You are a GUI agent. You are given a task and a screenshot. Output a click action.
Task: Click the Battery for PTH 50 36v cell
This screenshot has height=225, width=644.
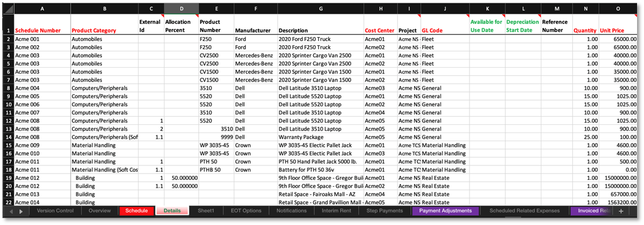point(321,169)
